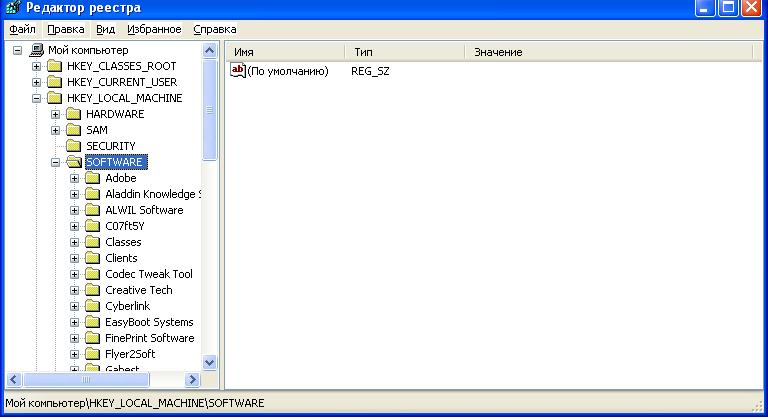The height and width of the screenshot is (420, 768).
Task: Expand the HKEY_CURRENT_USER branch
Action: tap(37, 82)
